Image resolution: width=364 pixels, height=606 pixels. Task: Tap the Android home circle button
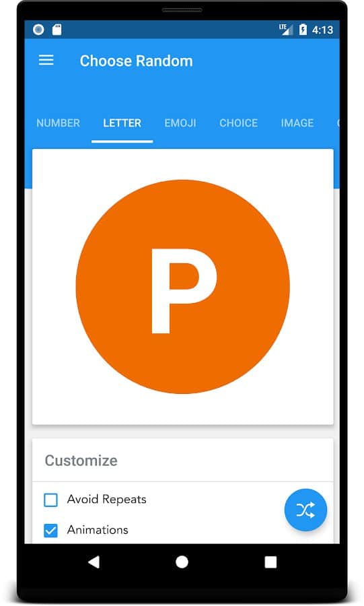coord(182,562)
